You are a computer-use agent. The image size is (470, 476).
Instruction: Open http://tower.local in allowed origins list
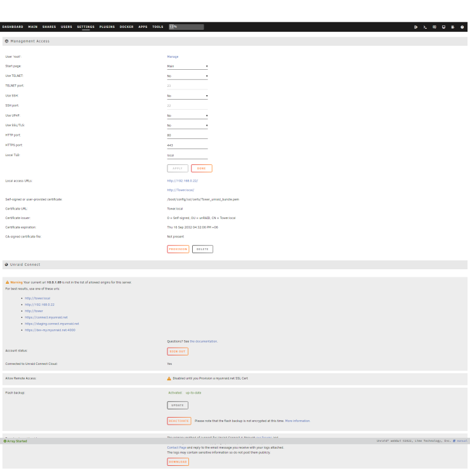point(37,298)
